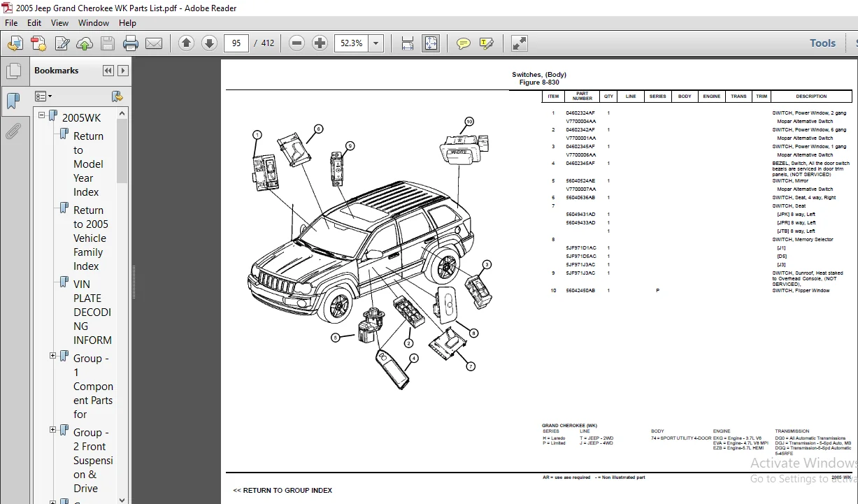Click the zoom field showing 52.3%
This screenshot has width=858, height=504.
352,43
